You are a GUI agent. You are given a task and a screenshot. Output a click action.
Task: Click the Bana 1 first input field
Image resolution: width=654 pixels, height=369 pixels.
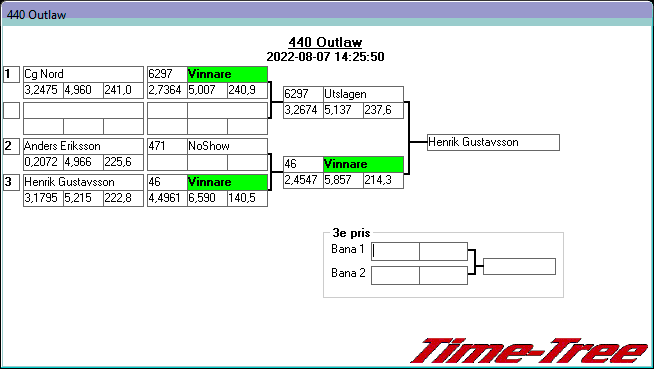(395, 251)
